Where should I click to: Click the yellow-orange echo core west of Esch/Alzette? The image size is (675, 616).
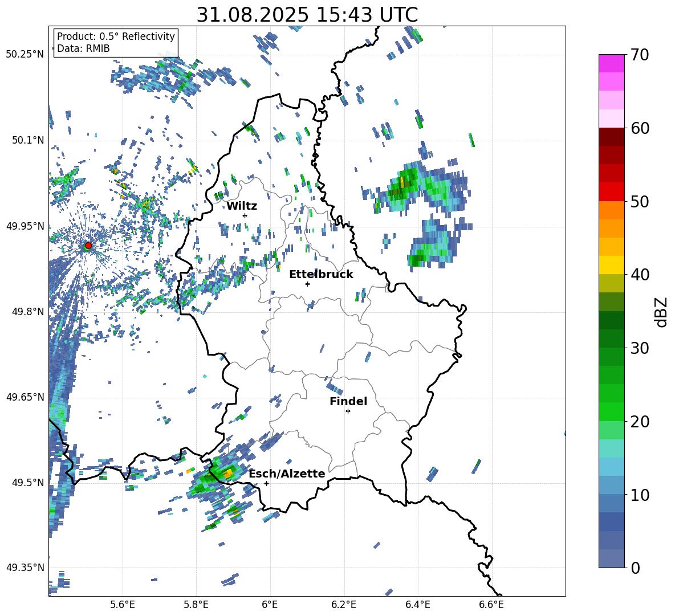(228, 473)
